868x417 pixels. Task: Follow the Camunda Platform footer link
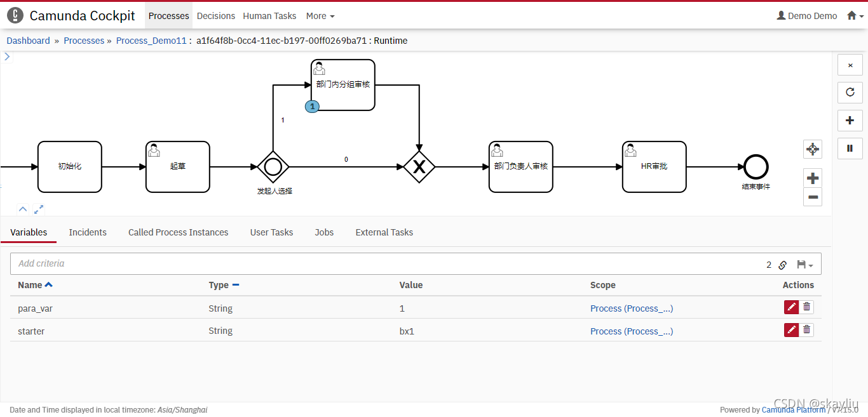click(x=794, y=410)
